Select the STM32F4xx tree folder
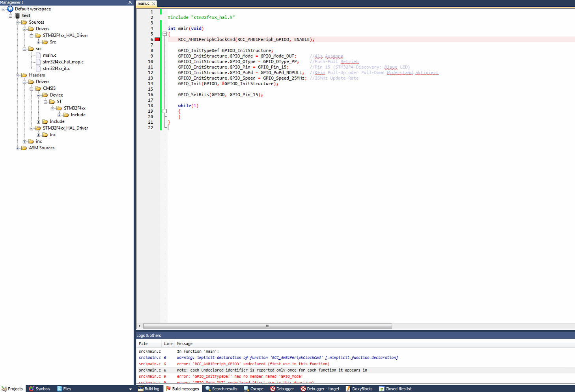 (75, 108)
